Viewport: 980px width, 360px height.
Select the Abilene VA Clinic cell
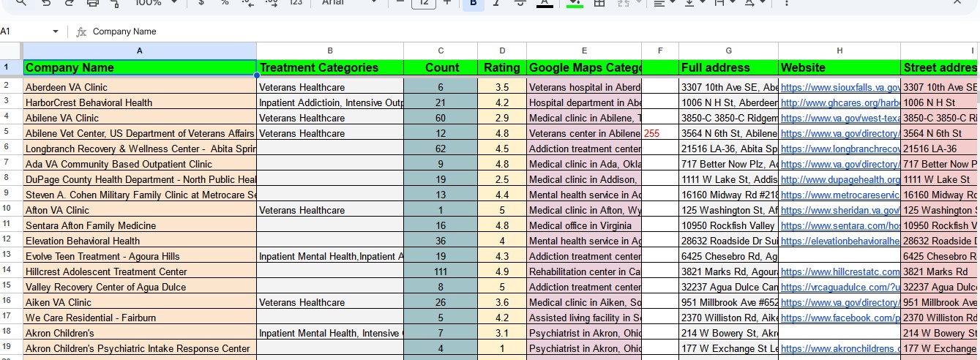point(140,118)
